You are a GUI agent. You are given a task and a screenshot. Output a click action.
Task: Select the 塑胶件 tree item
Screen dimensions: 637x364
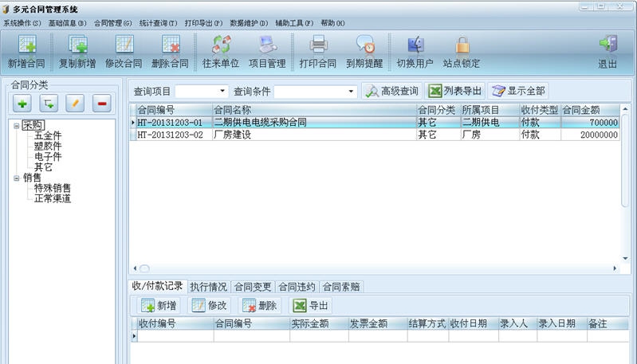click(48, 147)
